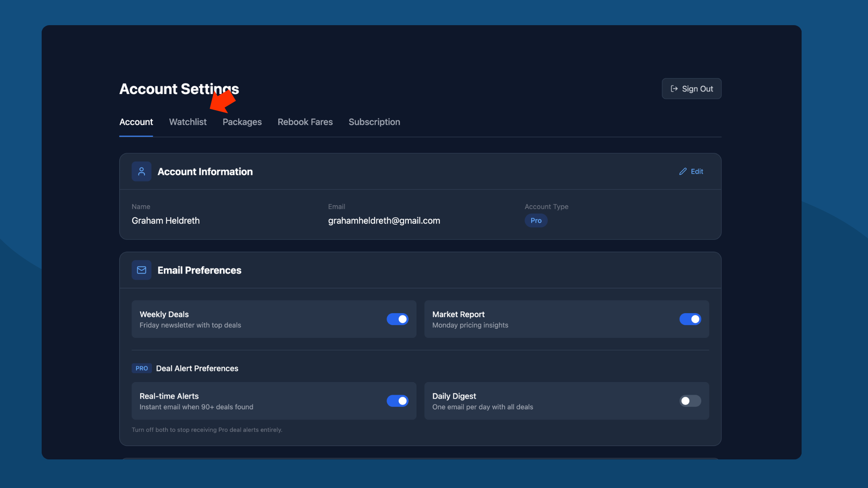
Task: Open the Packages tab
Action: [x=242, y=122]
